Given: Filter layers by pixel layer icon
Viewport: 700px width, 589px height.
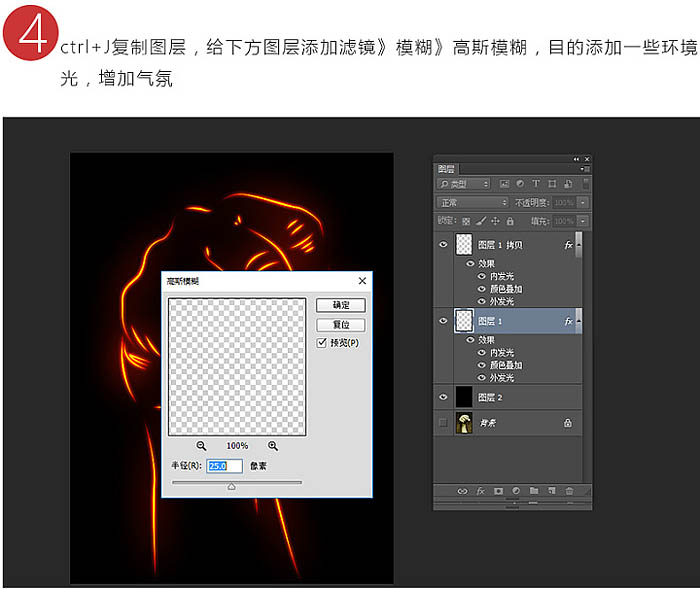Looking at the screenshot, I should [504, 184].
